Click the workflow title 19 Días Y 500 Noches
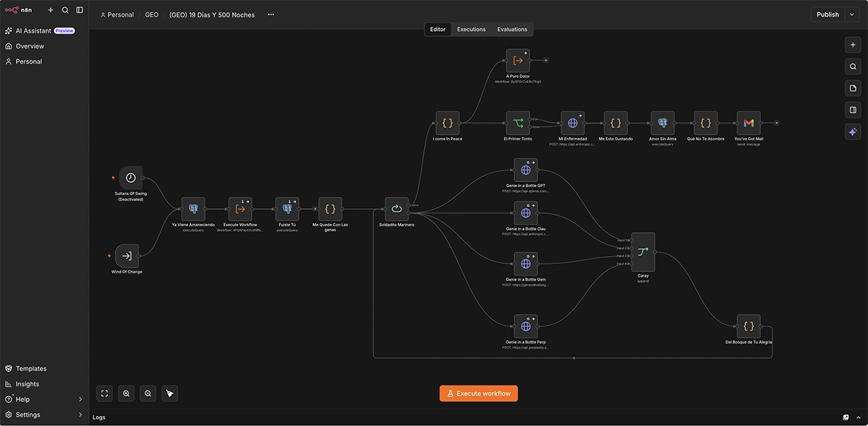Image resolution: width=868 pixels, height=426 pixels. 212,14
